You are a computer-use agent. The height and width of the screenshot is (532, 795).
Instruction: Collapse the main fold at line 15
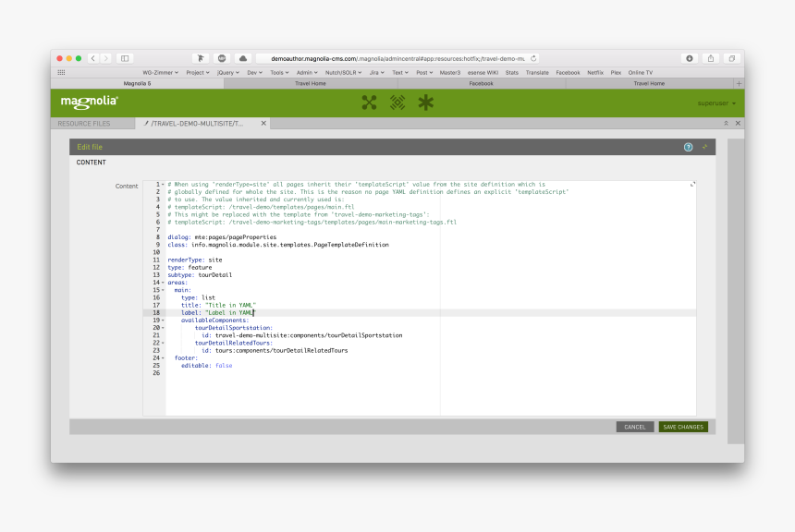163,290
